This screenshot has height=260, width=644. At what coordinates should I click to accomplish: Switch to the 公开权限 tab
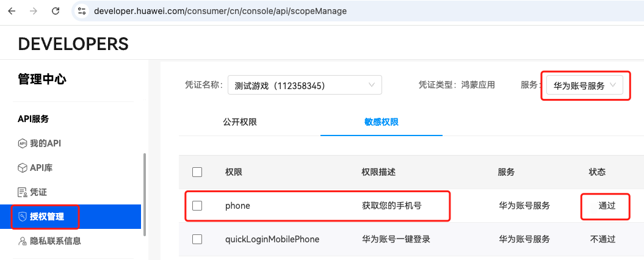click(240, 122)
